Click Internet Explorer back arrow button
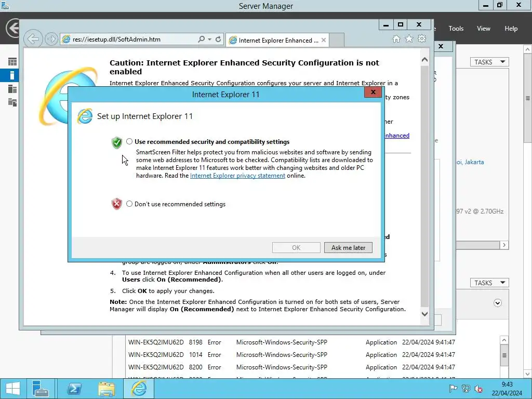The height and width of the screenshot is (399, 532). click(x=33, y=39)
